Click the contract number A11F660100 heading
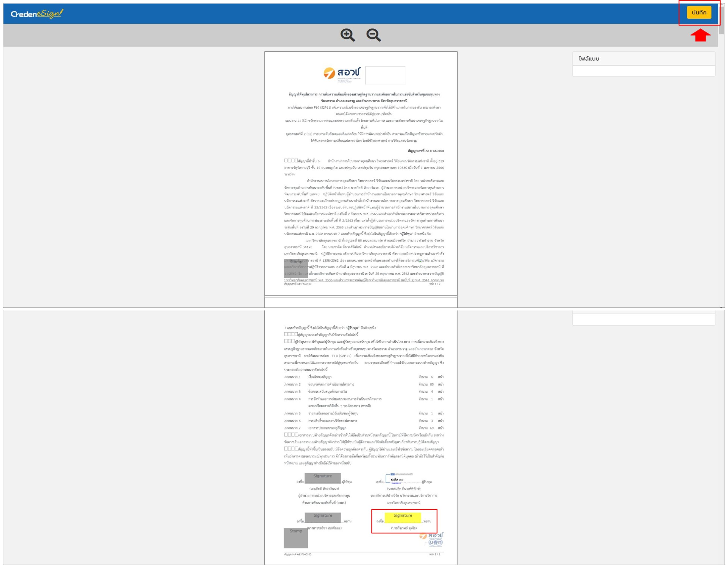Image resolution: width=728 pixels, height=565 pixels. (426, 151)
